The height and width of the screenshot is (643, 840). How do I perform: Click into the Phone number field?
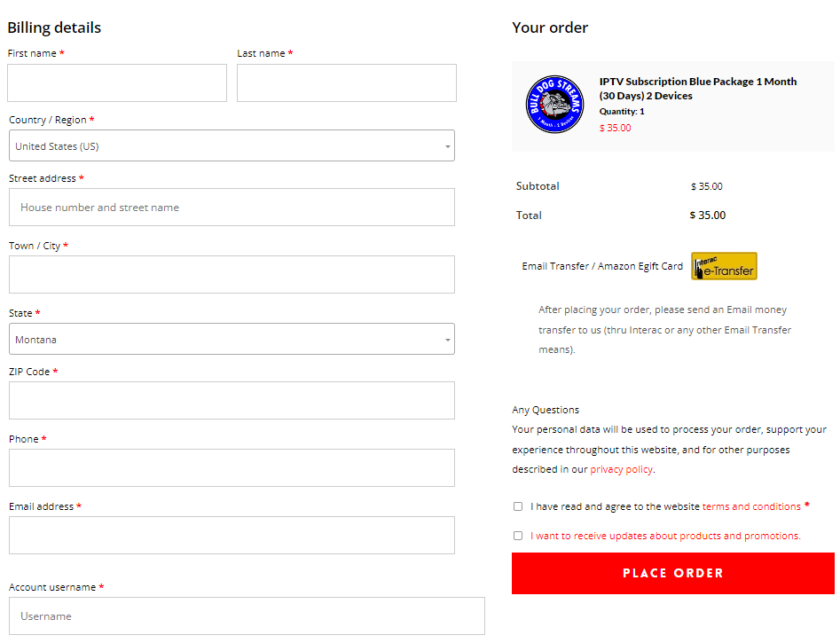click(232, 468)
